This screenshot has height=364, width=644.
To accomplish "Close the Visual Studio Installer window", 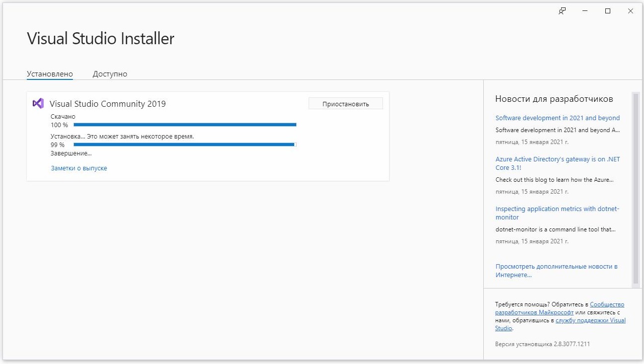I will click(x=631, y=11).
